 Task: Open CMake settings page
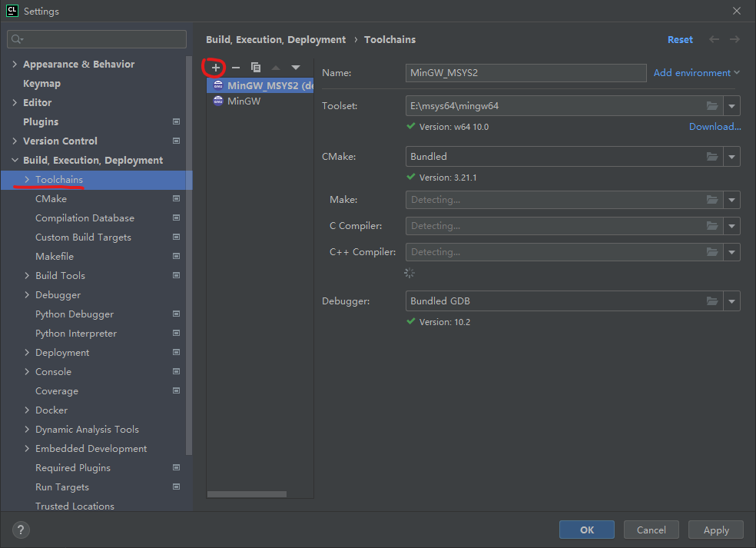[51, 199]
